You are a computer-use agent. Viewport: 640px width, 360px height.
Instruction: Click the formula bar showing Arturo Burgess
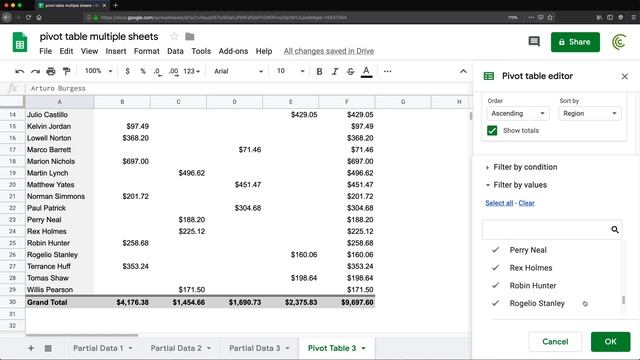tap(249, 89)
